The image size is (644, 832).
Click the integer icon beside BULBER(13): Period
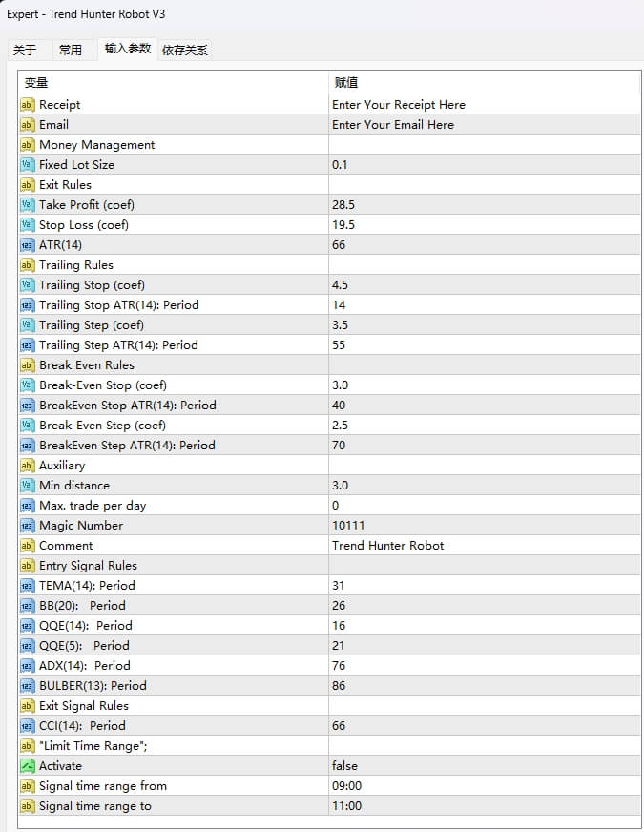[27, 686]
